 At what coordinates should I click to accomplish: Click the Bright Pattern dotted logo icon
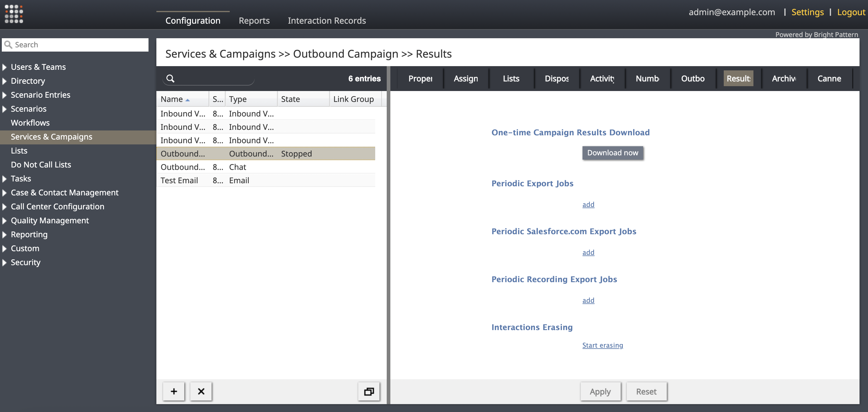(14, 14)
